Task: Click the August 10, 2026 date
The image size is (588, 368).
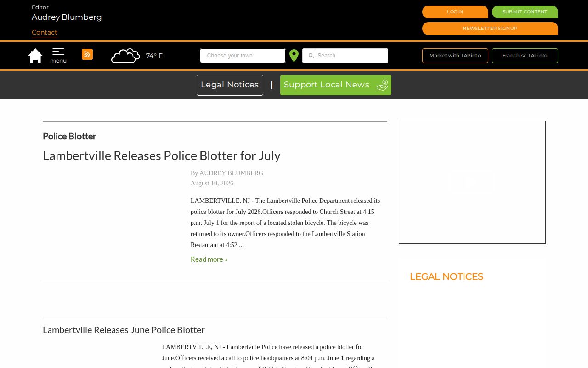Action: pos(212,184)
